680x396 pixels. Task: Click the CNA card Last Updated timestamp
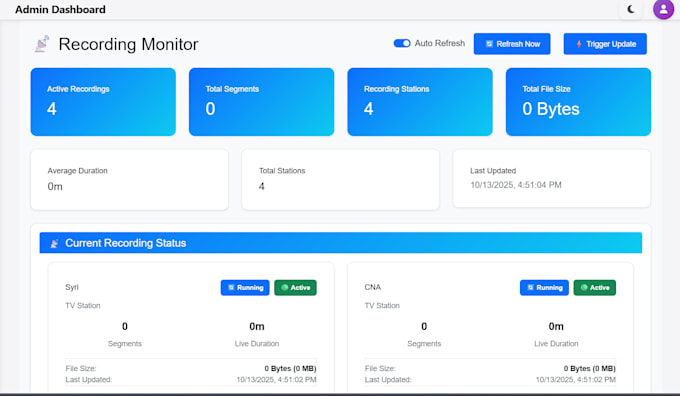click(x=575, y=380)
